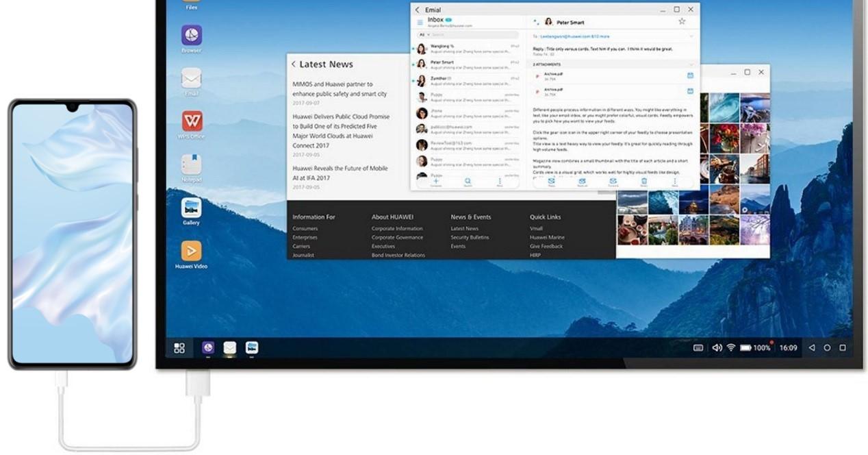Click the recents square navigation button

(x=843, y=348)
